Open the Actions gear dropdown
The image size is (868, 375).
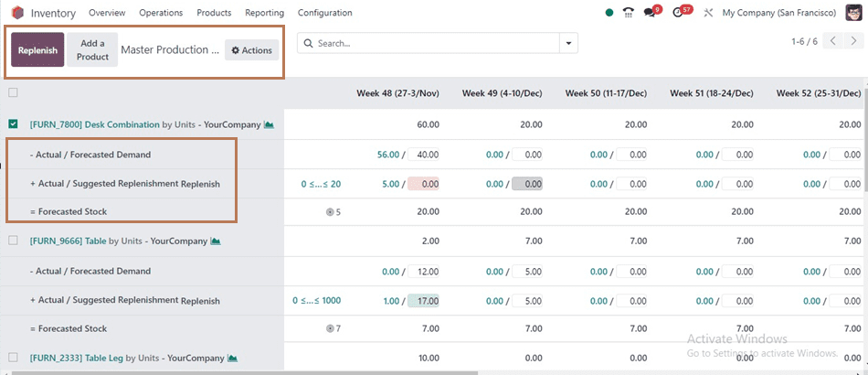point(252,50)
